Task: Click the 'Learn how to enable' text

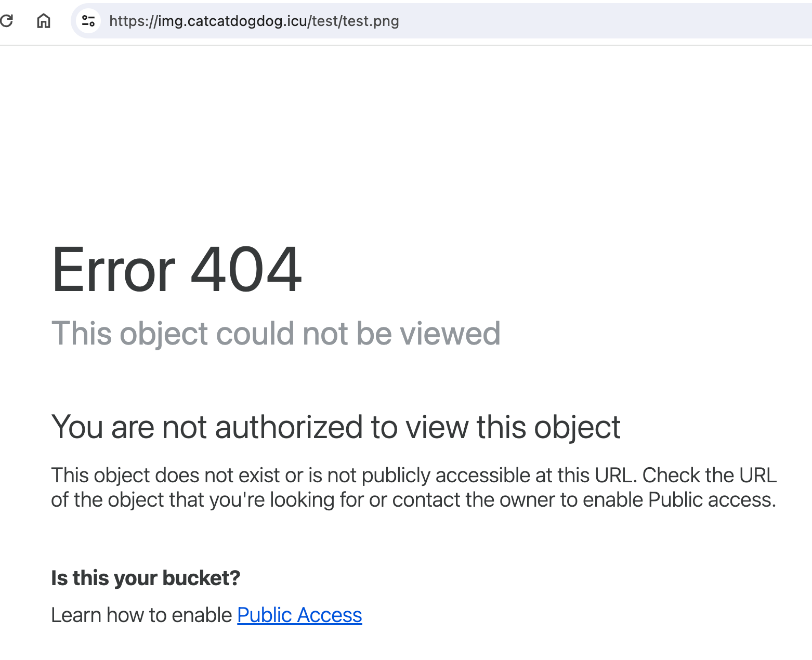Action: 141,615
